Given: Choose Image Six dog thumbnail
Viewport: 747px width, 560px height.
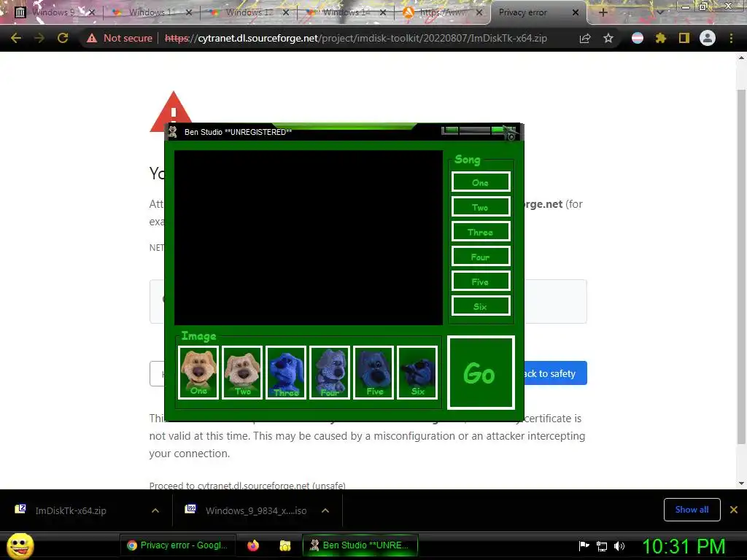Looking at the screenshot, I should pos(417,373).
